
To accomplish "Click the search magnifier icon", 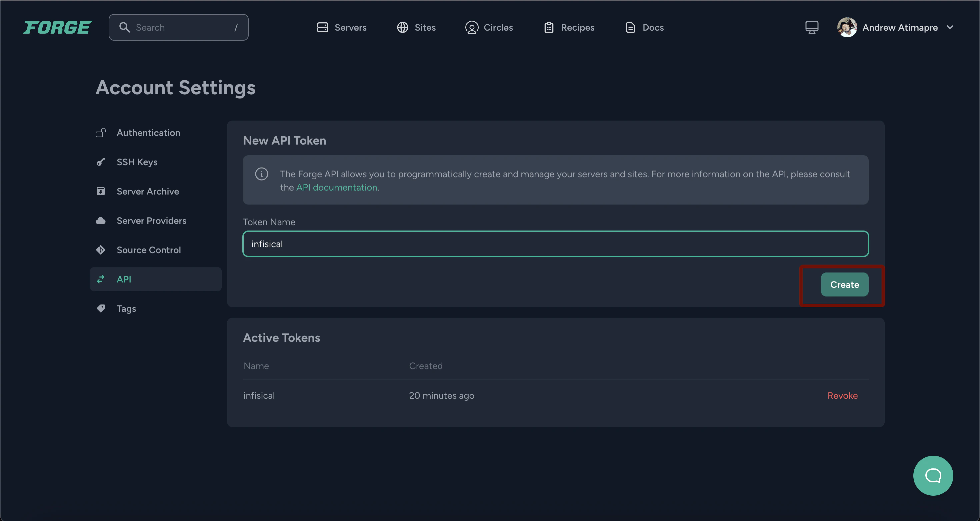I will 124,27.
